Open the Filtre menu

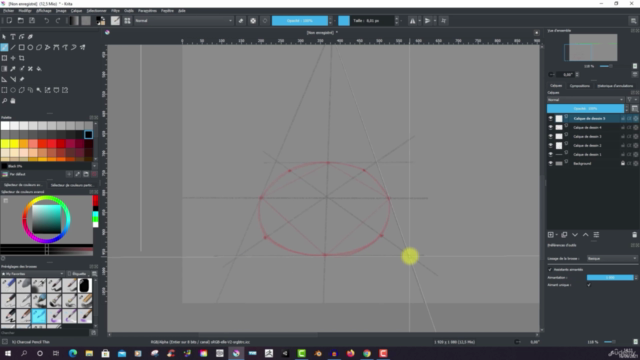(116, 11)
